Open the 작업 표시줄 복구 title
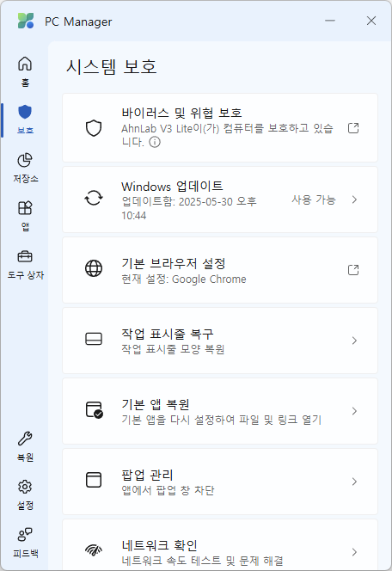This screenshot has width=392, height=571. 168,334
